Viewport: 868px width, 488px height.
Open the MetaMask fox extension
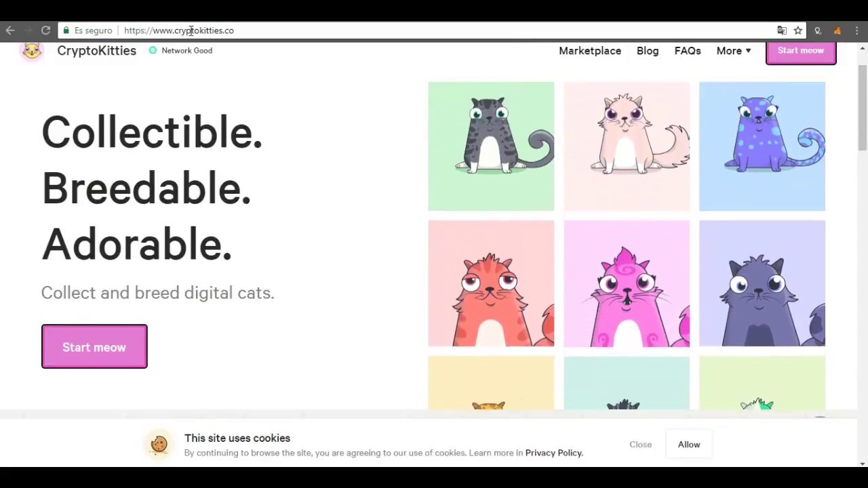click(x=837, y=30)
